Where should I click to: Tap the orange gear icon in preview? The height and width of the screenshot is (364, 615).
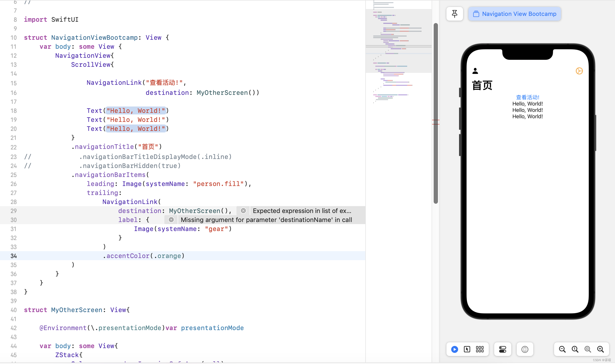click(x=579, y=71)
